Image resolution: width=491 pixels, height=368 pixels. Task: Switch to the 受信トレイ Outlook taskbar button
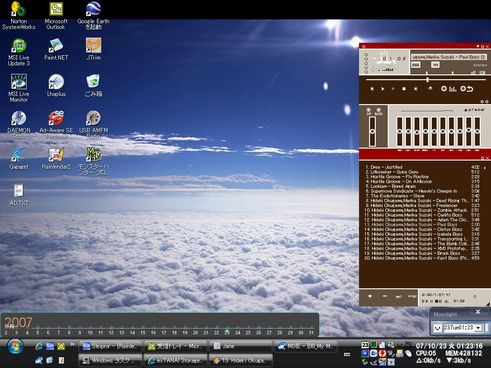176,346
